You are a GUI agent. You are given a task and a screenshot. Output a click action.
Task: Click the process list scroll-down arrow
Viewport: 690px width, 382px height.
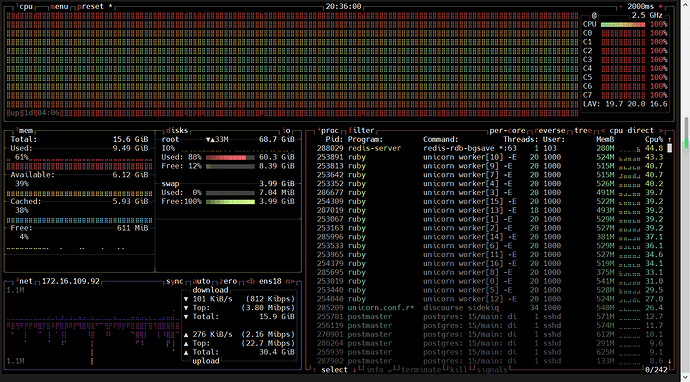click(669, 361)
